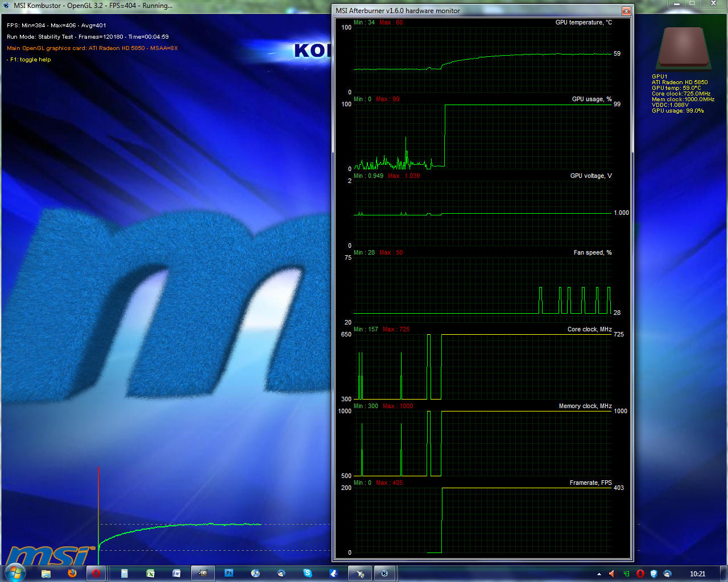
Task: Open the volume control tray icon
Action: pyautogui.click(x=612, y=574)
